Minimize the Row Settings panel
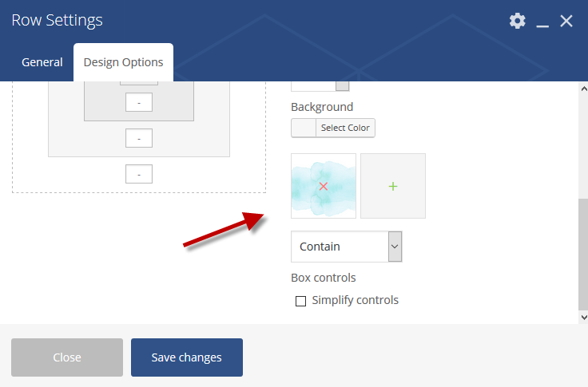 tap(542, 22)
